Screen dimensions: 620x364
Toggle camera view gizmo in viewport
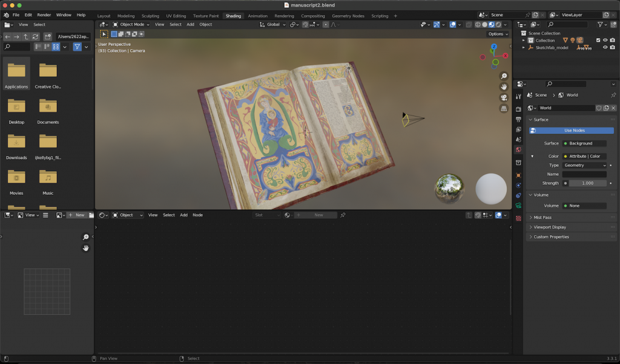504,97
